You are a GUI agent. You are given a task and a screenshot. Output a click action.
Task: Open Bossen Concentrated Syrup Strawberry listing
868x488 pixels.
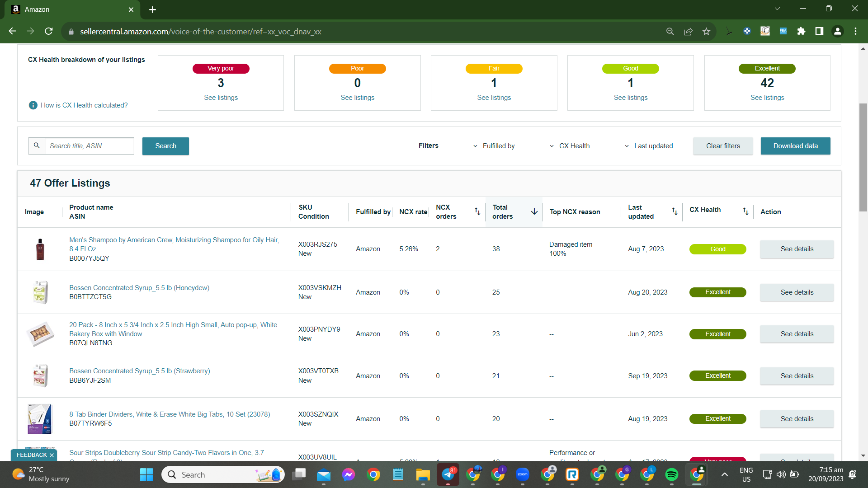coord(140,371)
